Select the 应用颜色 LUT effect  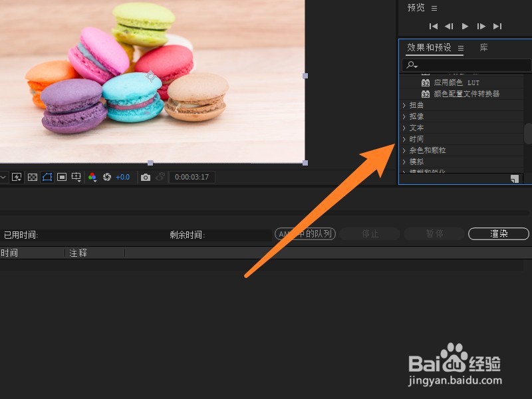[456, 82]
